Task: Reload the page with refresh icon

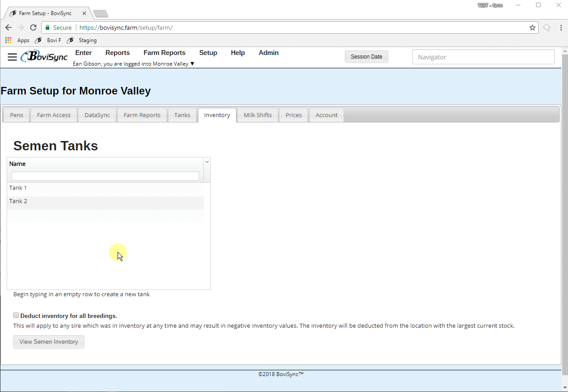Action: tap(33, 27)
